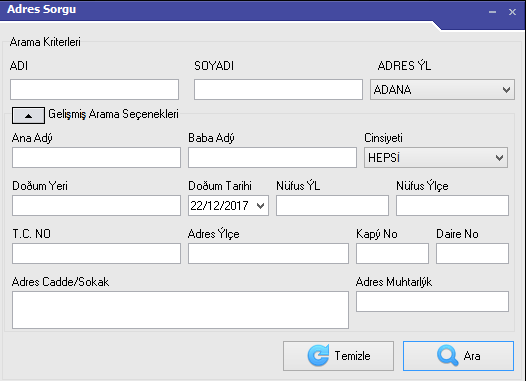Select the Adres Ýlçe text box
Image resolution: width=526 pixels, height=381 pixels.
coord(268,253)
